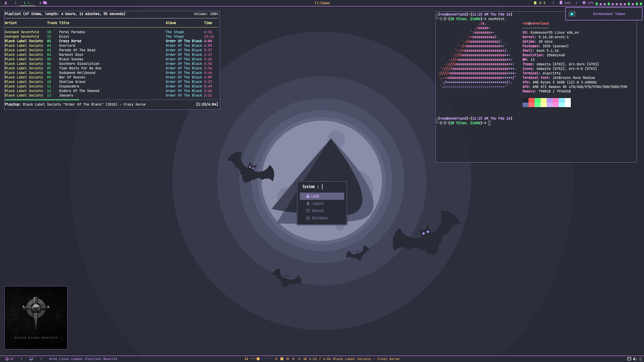The image size is (644, 362).
Task: Click the logout person icon in System menu
Action: [308, 203]
